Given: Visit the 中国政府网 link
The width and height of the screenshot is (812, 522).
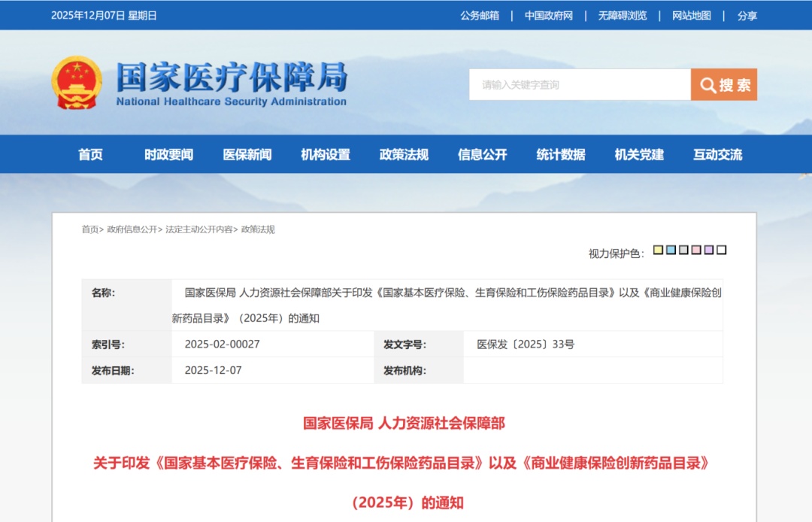Looking at the screenshot, I should pyautogui.click(x=551, y=14).
